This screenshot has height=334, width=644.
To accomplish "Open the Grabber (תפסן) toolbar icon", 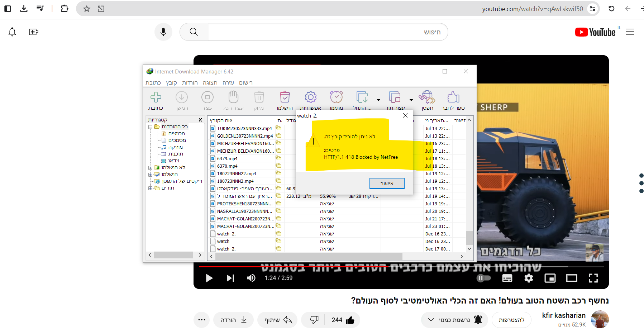I will coord(427,97).
